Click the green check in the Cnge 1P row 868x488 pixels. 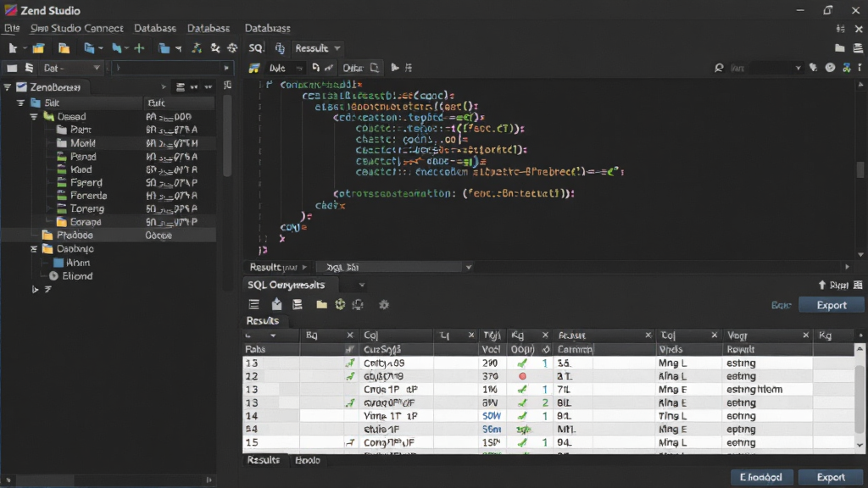[522, 390]
